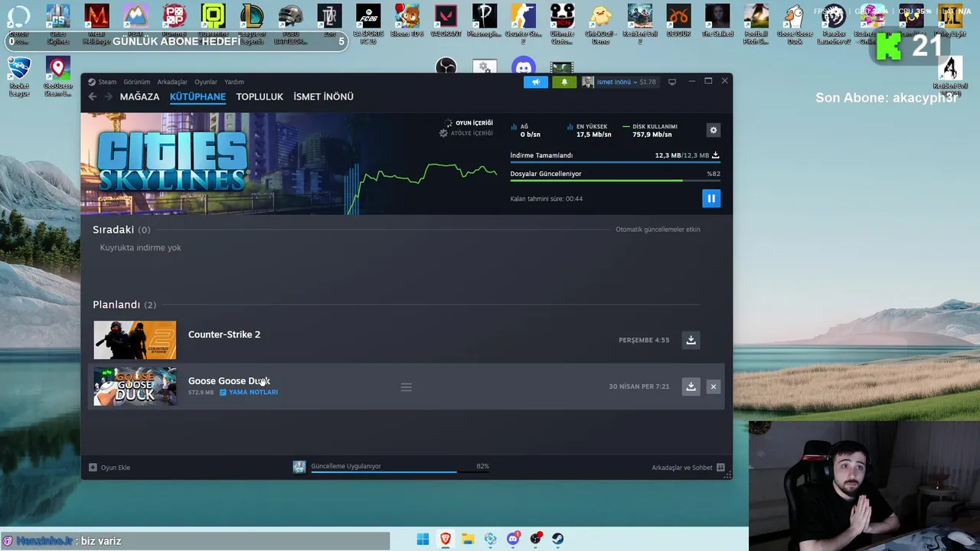Open the DEVOUR desktop shortcut
Screen dimensions: 980x551
point(678,21)
